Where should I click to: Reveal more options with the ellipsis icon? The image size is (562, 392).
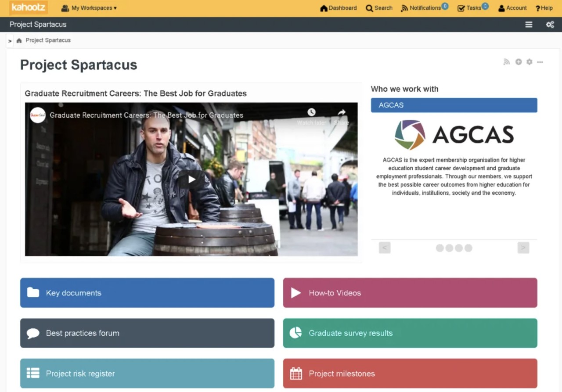click(x=541, y=63)
